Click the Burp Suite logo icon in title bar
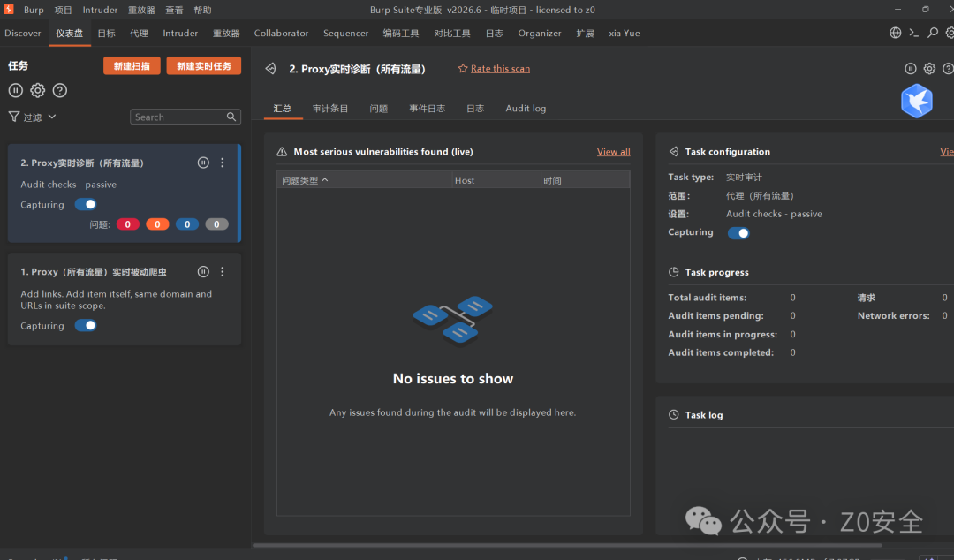 click(8, 9)
